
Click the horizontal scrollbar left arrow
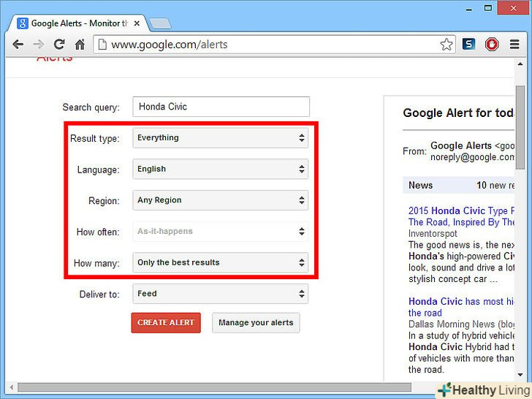11,387
